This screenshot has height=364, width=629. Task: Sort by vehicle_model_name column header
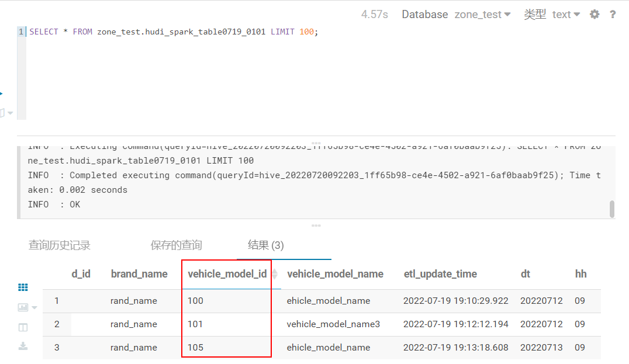pyautogui.click(x=336, y=274)
